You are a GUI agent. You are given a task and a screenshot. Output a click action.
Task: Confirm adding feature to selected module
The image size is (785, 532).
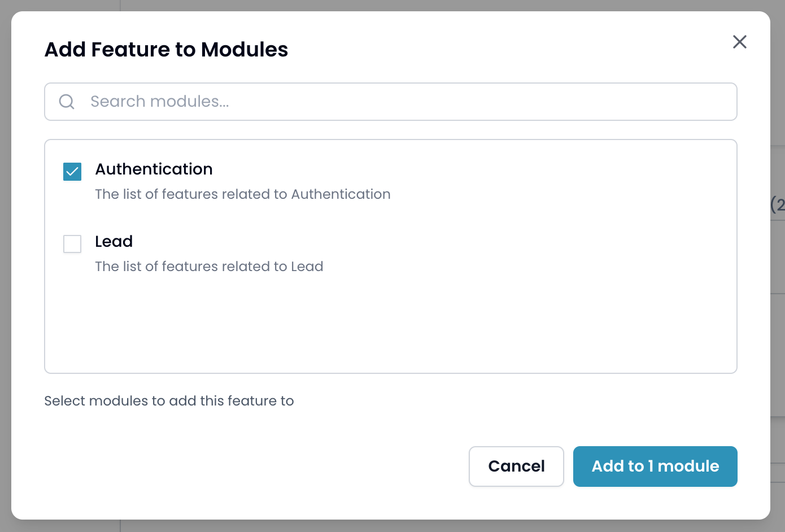pos(655,466)
